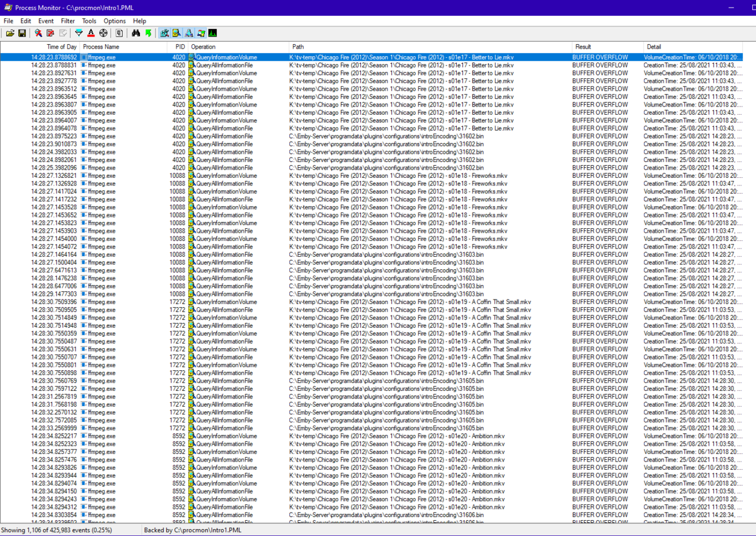This screenshot has width=756, height=536.
Task: Click the vertical scrollbar to page down
Action: pos(752,378)
